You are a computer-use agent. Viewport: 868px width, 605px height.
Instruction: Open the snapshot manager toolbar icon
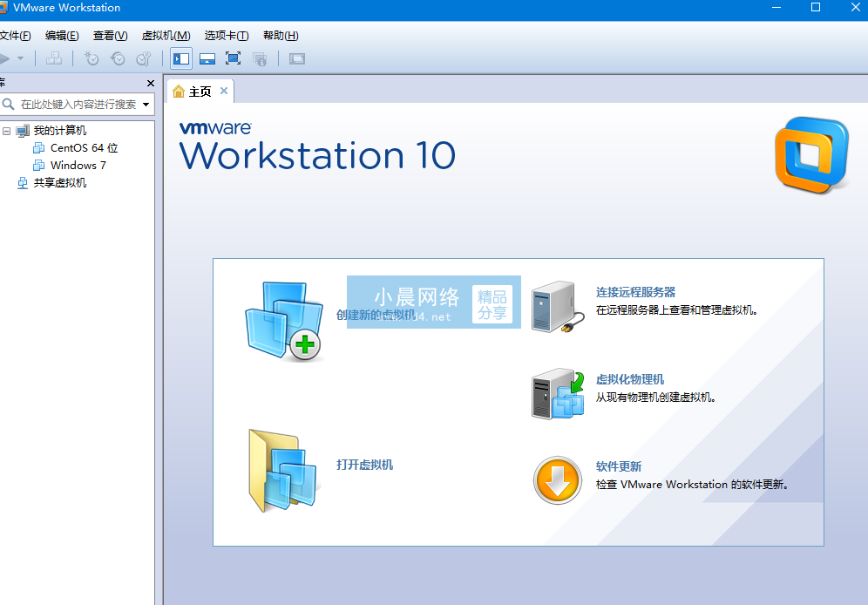click(x=144, y=58)
